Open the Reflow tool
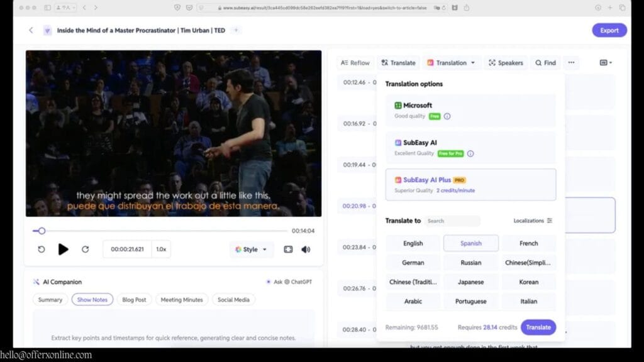 [x=355, y=63]
